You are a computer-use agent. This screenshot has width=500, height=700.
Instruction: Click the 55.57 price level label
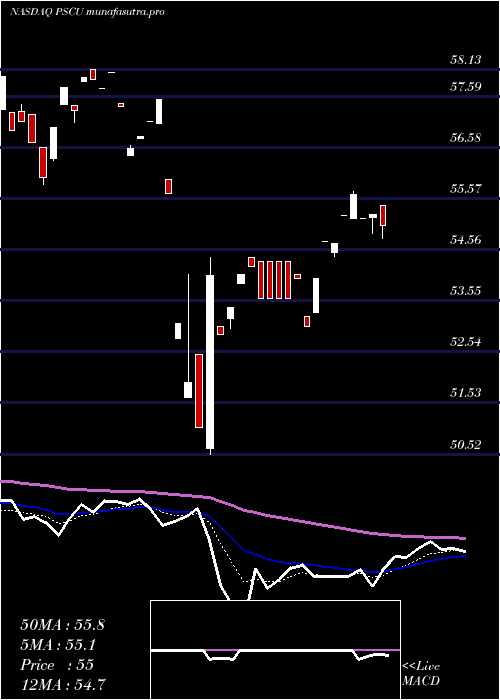(466, 188)
